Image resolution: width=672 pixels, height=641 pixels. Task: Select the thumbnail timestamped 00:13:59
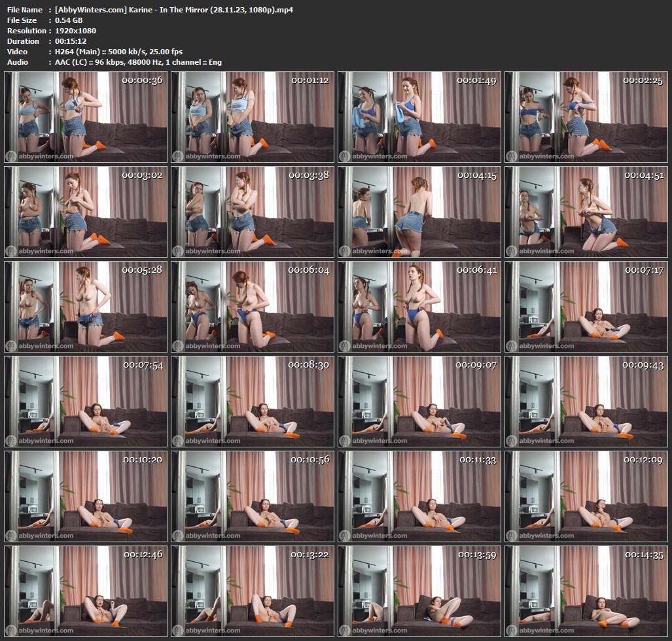click(419, 591)
